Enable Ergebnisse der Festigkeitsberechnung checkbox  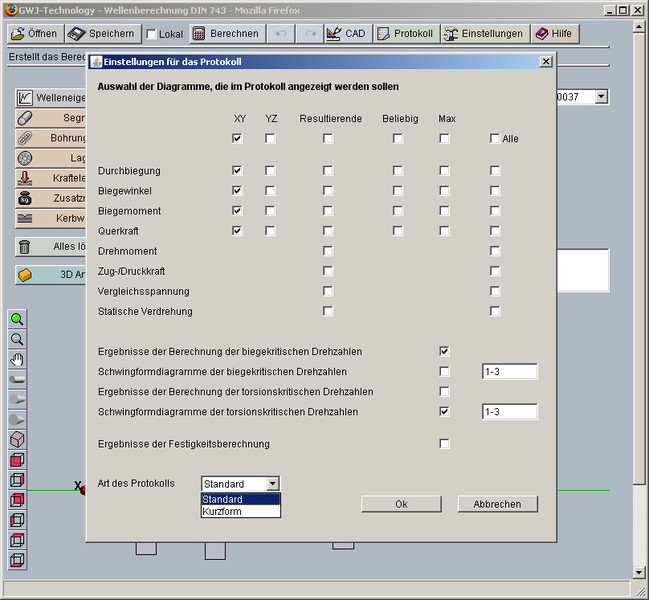pos(444,443)
